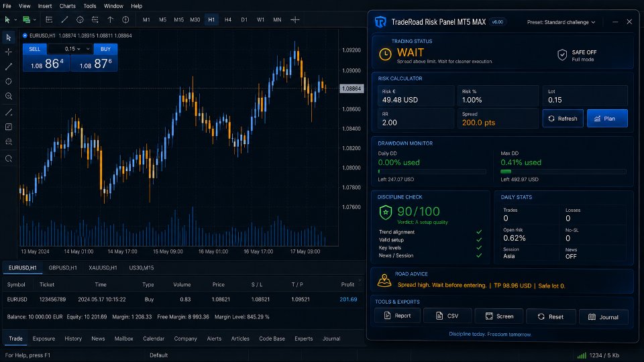Click the Daily DD progress bar
644x362 pixels.
432,172
